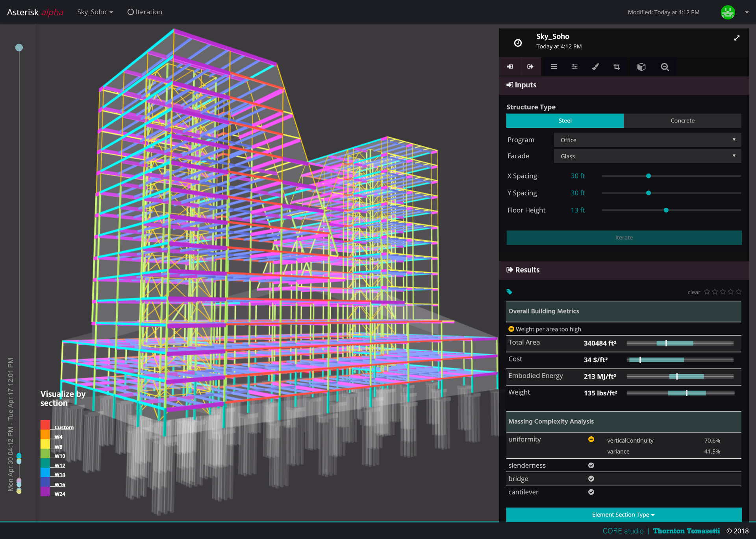Toggle Steel structure type
Screen dimensions: 756x539
564,120
